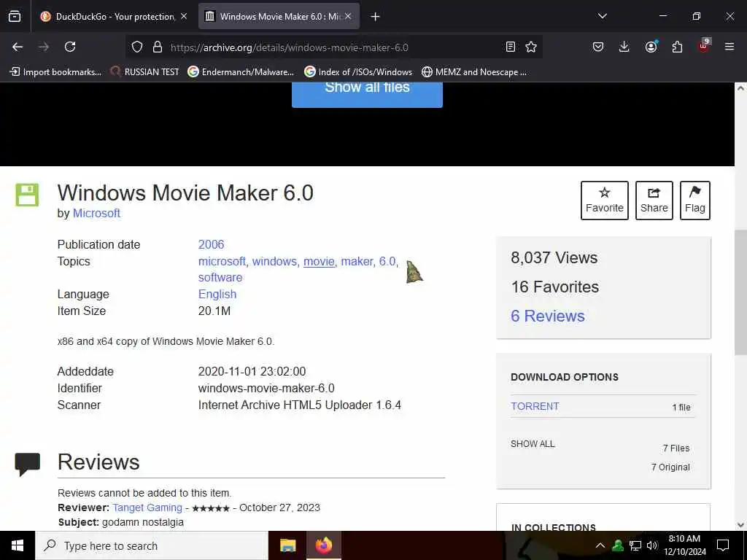Open the 2006 publication date link

click(211, 244)
